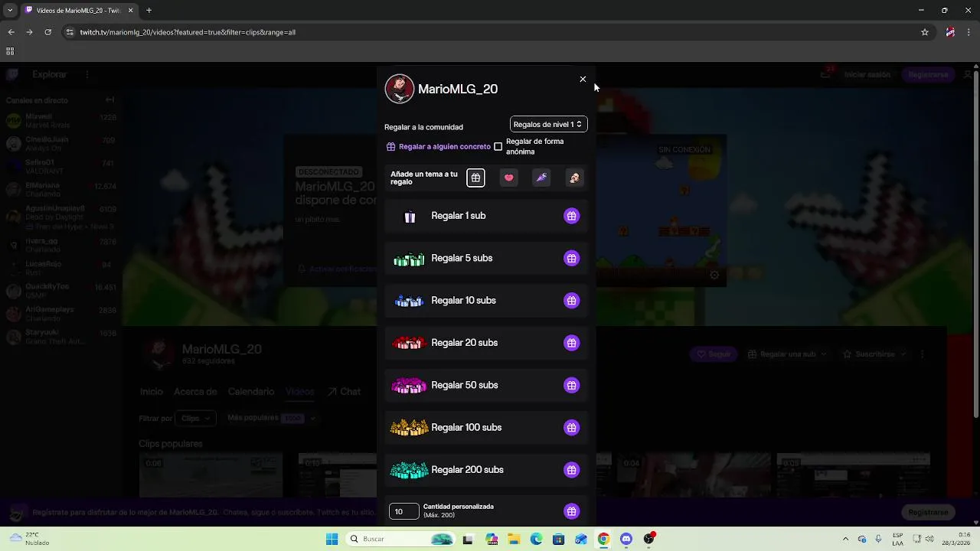Open the Chrome profile avatar menu
This screenshot has width=980, height=551.
tap(950, 32)
